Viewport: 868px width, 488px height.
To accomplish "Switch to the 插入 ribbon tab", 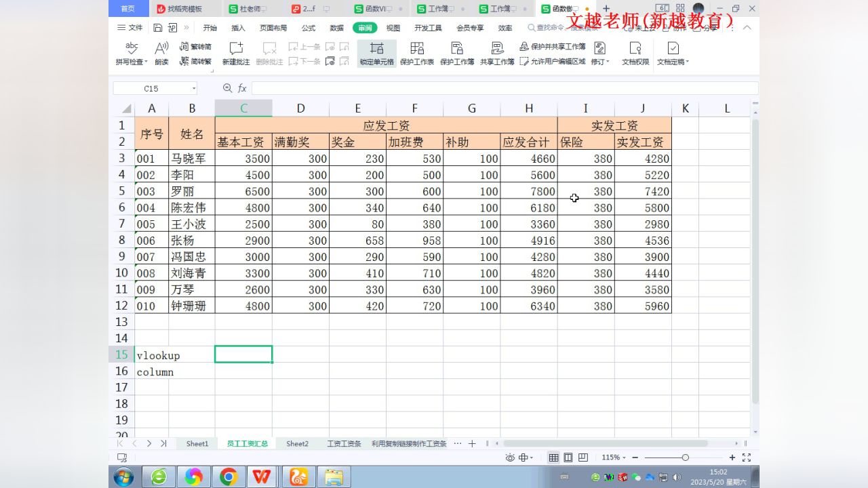I will 238,28.
